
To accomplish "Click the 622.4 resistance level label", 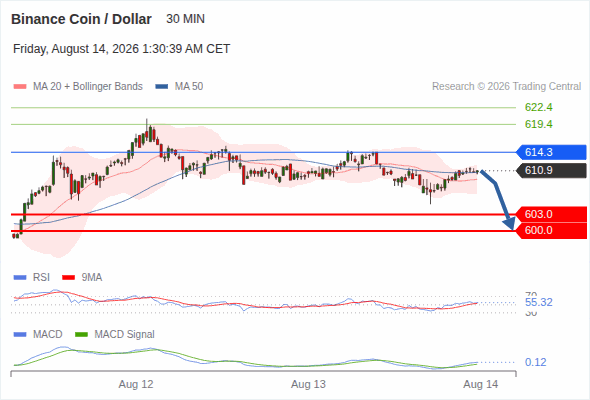I will (538, 108).
